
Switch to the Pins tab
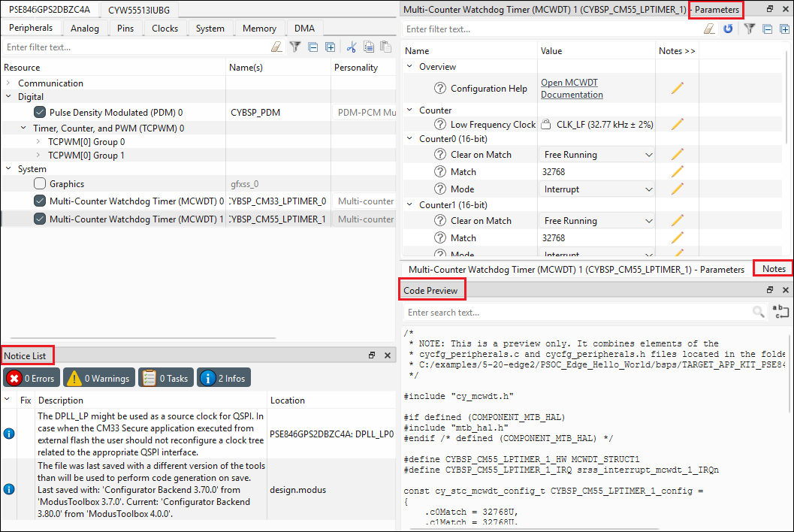coord(125,29)
